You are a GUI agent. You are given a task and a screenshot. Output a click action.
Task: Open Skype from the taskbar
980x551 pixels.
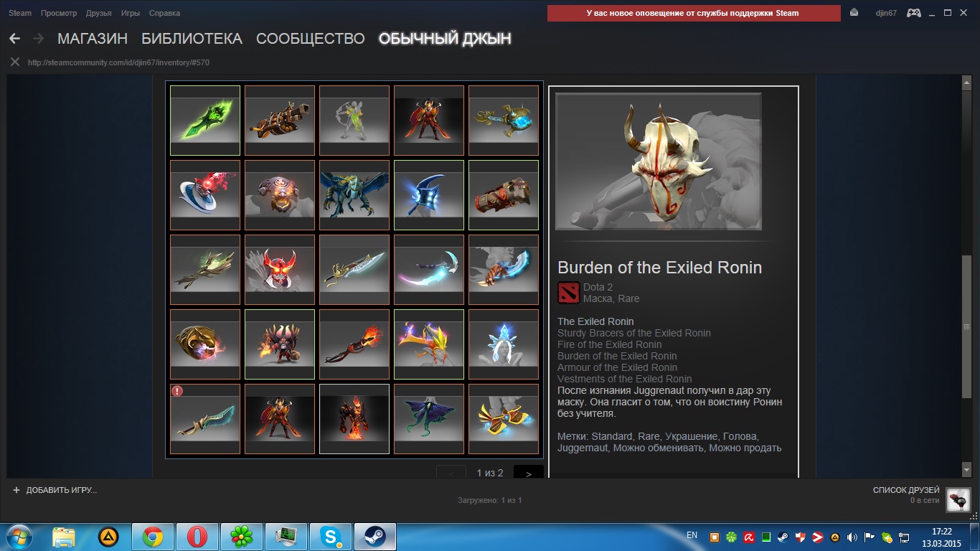click(331, 537)
